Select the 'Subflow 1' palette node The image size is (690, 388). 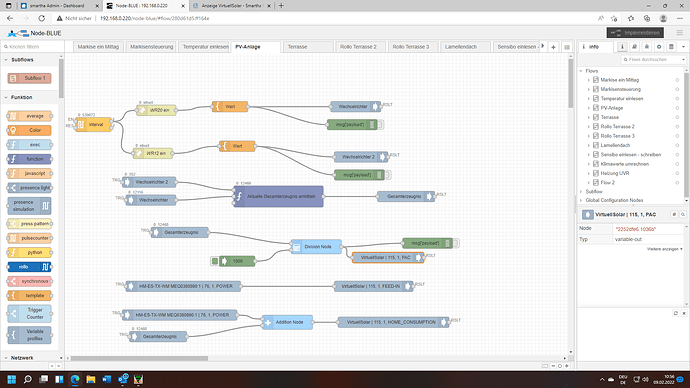click(x=29, y=78)
